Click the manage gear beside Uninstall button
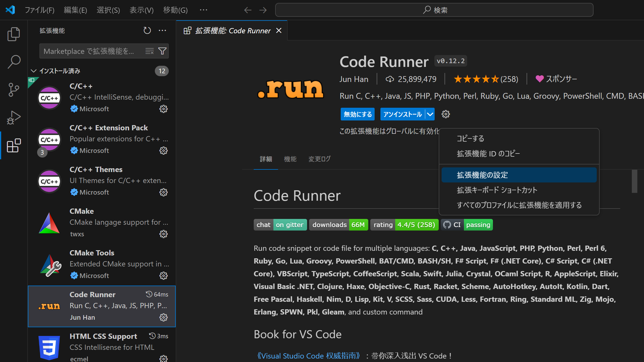 pos(446,114)
